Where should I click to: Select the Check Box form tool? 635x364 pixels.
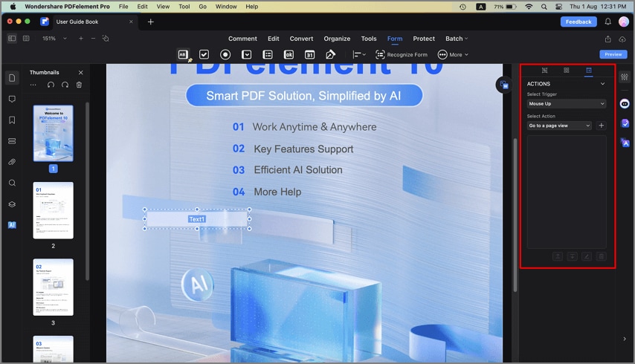[204, 54]
